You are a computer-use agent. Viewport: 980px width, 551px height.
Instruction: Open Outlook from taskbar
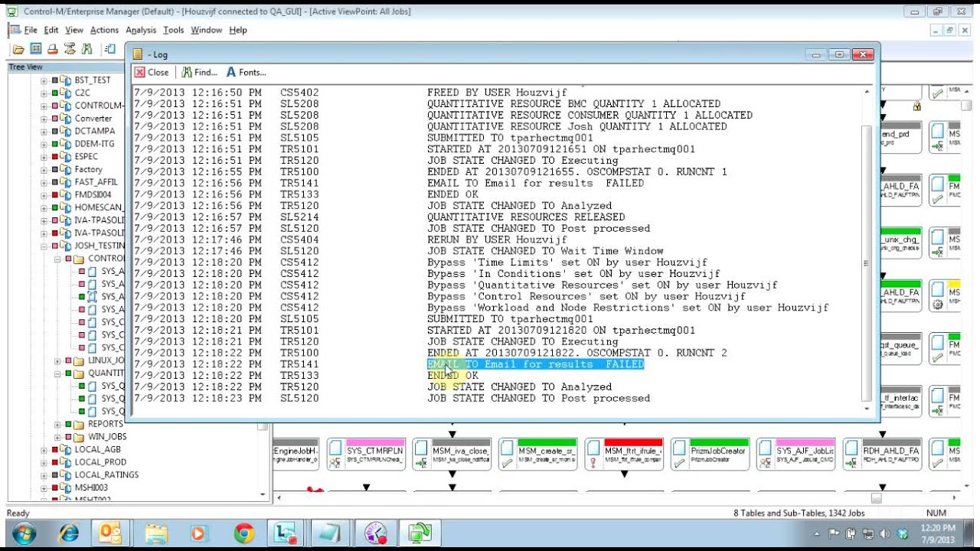pyautogui.click(x=111, y=533)
